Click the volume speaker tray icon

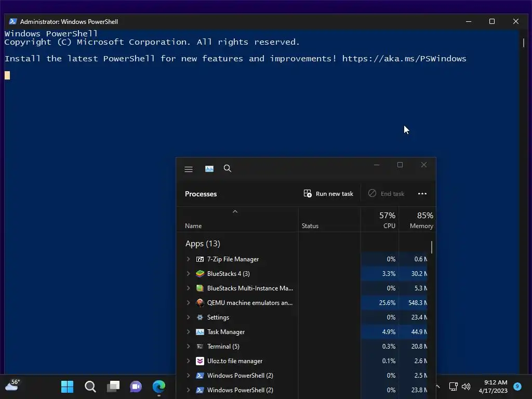point(466,387)
